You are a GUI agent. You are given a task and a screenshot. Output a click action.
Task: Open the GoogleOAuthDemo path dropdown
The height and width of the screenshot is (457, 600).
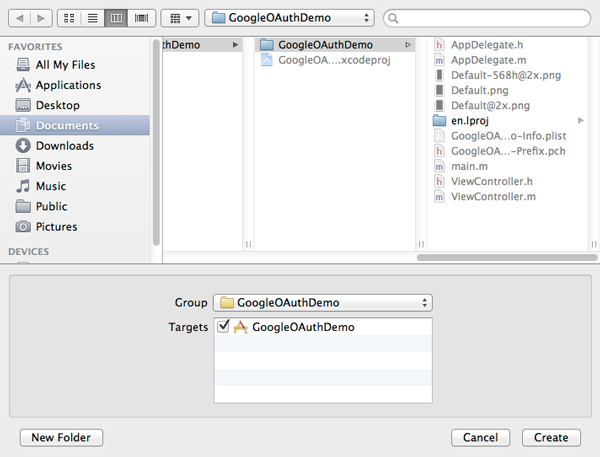(289, 18)
